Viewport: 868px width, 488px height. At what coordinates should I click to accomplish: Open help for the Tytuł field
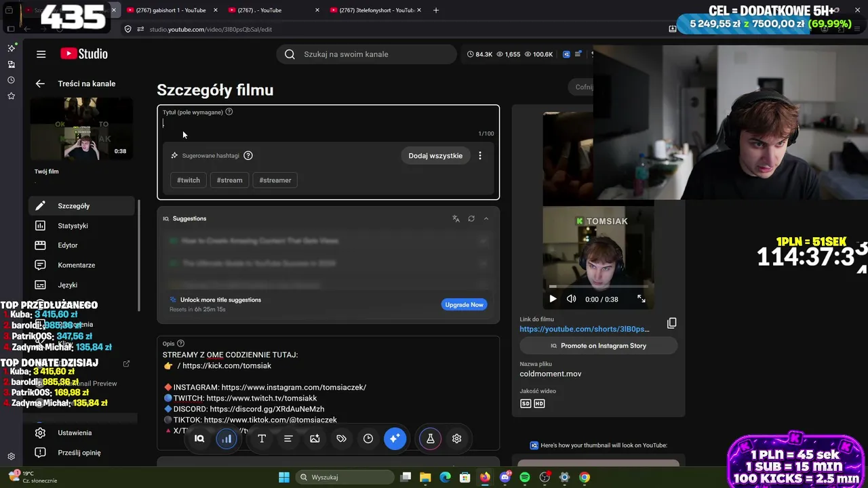coord(229,112)
